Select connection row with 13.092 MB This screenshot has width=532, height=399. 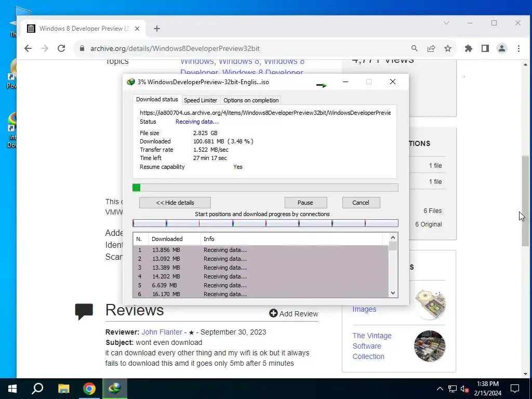(x=261, y=259)
